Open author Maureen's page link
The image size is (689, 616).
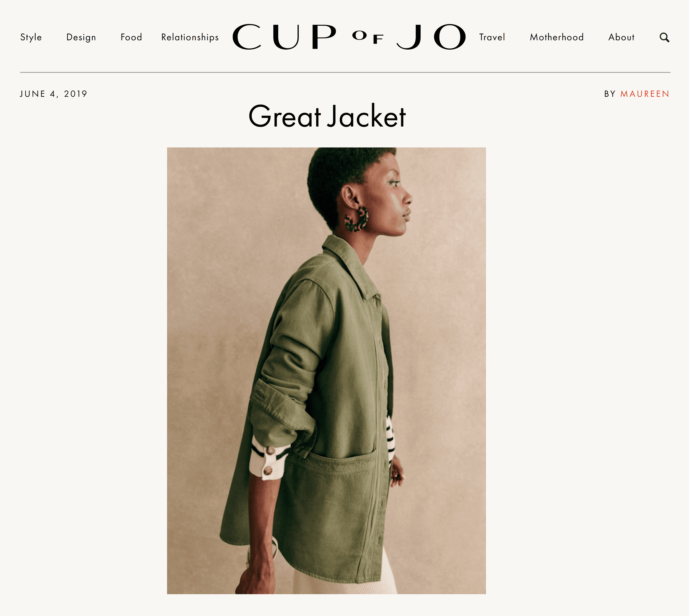point(645,94)
